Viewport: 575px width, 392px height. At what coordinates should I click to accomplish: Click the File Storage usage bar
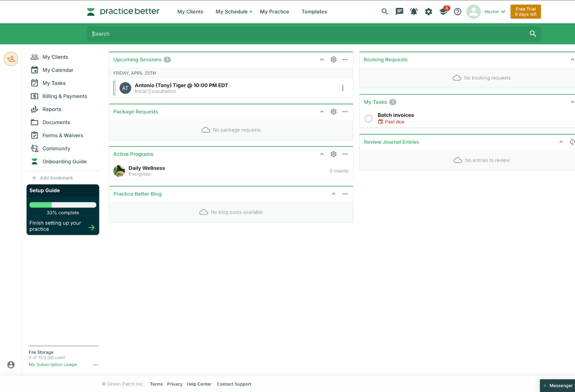(x=64, y=346)
